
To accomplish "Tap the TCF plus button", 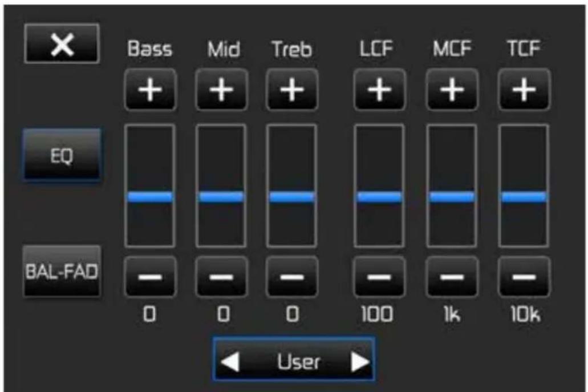I will pos(524,90).
